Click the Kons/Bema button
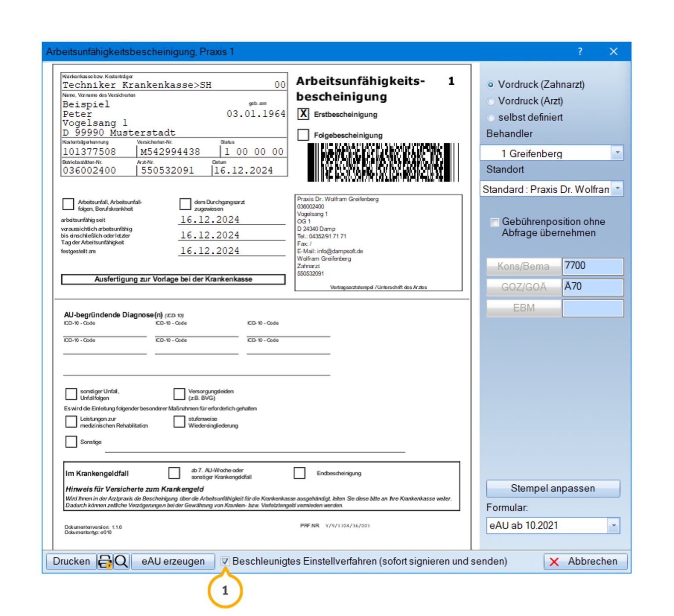 pos(523,266)
